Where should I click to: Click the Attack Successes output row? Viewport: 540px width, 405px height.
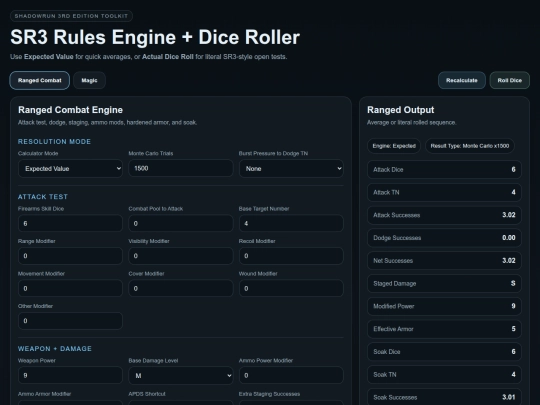tap(444, 215)
